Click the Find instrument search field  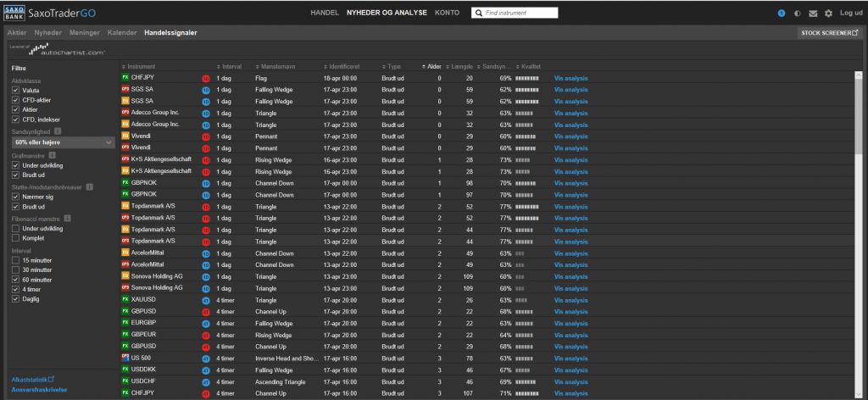[515, 13]
